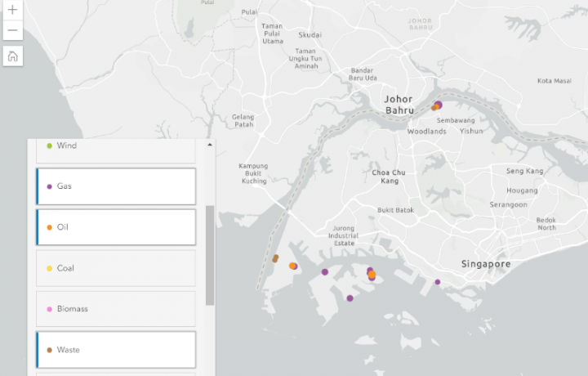
Task: Click the 'Bandar Baru Uda' label
Action: point(363,74)
